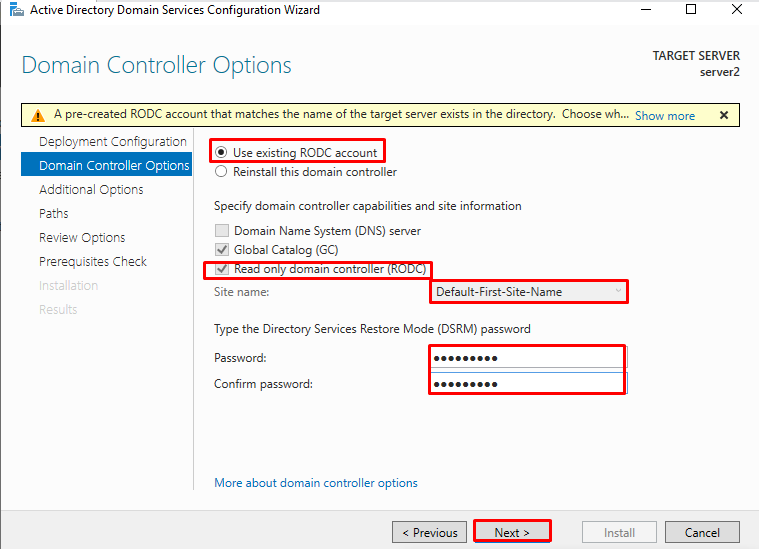Open Review Options step

pos(82,238)
